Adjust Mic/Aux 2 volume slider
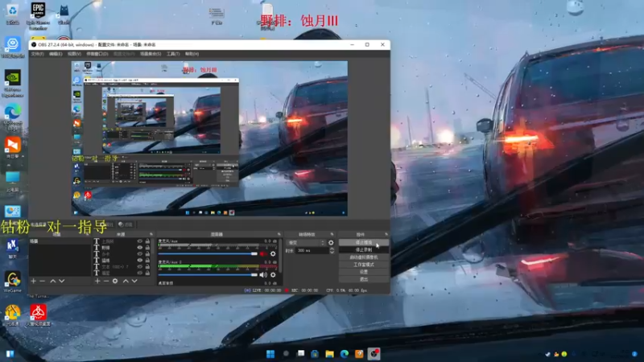The height and width of the screenshot is (362, 644). pos(208,274)
